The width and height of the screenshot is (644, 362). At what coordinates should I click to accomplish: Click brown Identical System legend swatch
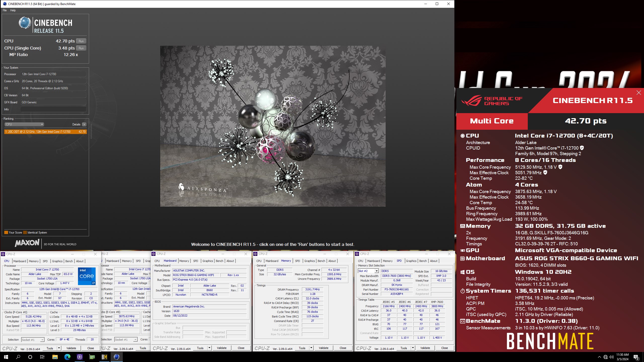point(25,233)
